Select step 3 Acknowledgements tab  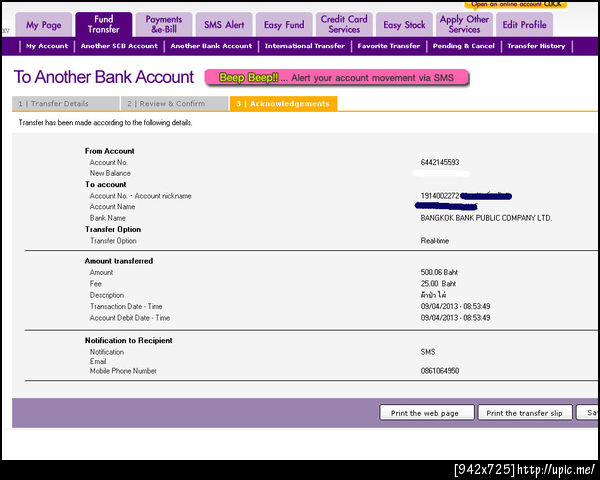pyautogui.click(x=283, y=104)
